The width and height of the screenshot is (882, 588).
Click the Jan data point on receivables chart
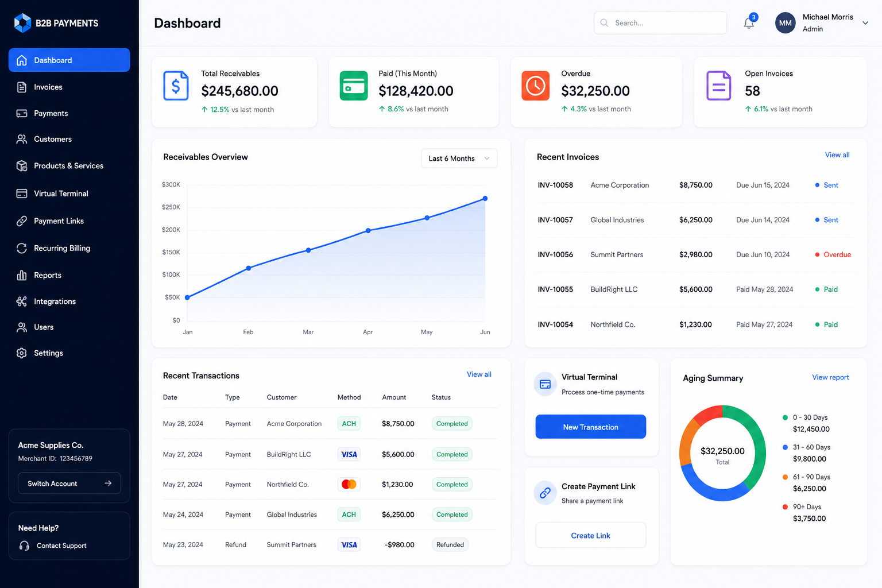(188, 297)
